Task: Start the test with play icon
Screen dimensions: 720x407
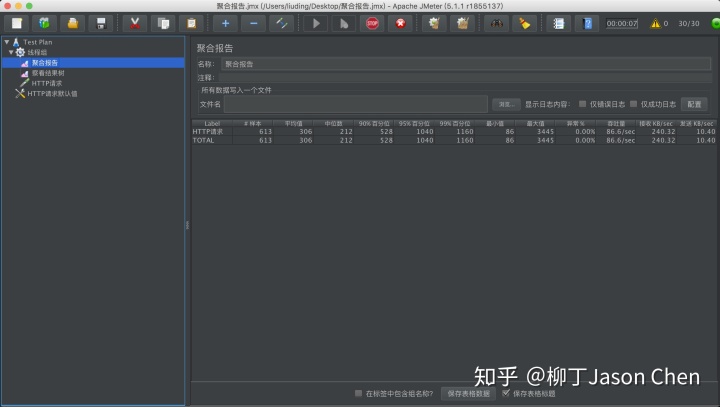Action: point(316,23)
